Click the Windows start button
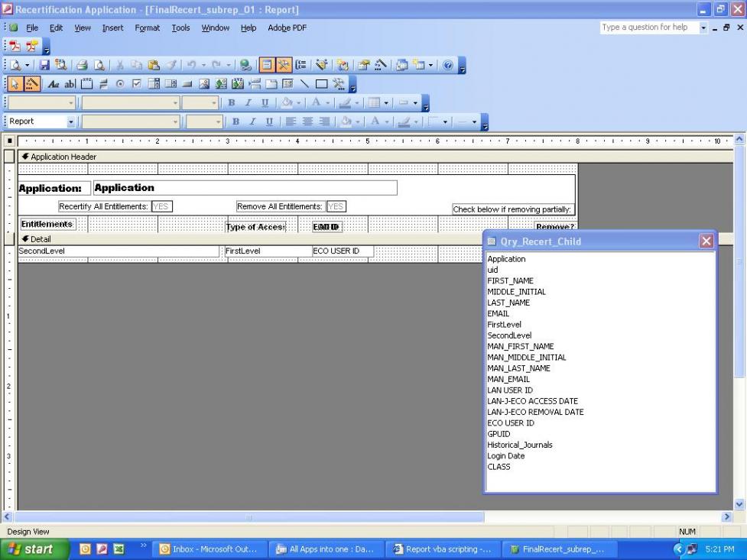Screen dimensions: 747x560 pyautogui.click(x=34, y=549)
